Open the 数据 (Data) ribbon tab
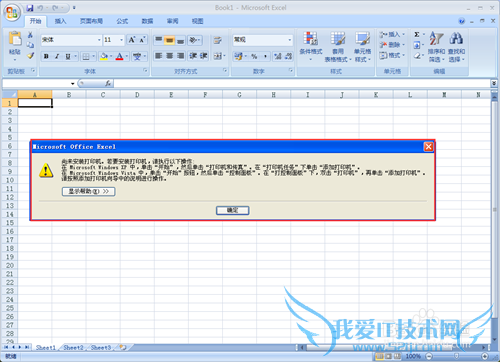The height and width of the screenshot is (362, 500). click(x=147, y=21)
